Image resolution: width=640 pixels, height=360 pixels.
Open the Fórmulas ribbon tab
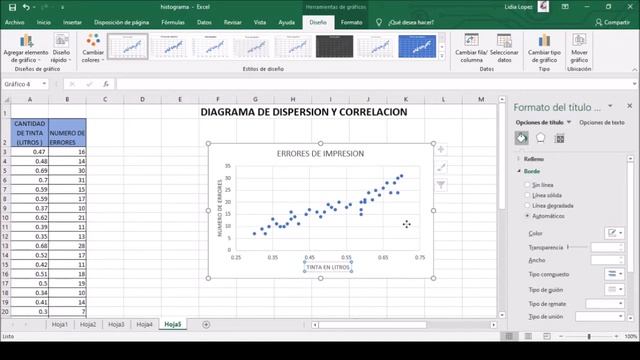pyautogui.click(x=173, y=22)
